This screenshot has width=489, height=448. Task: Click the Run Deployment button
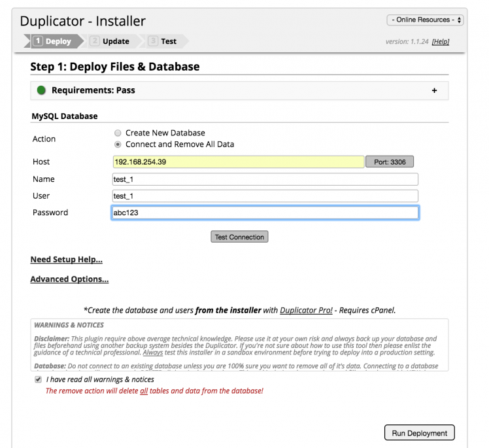(x=420, y=433)
